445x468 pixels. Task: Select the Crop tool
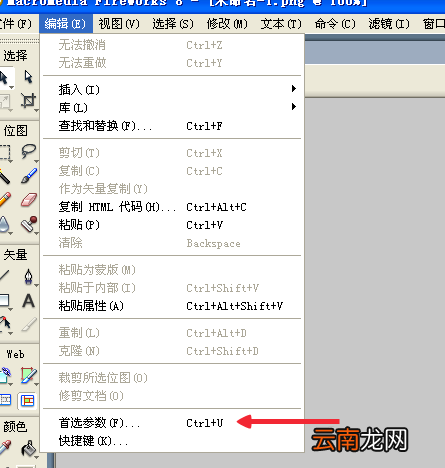point(28,101)
